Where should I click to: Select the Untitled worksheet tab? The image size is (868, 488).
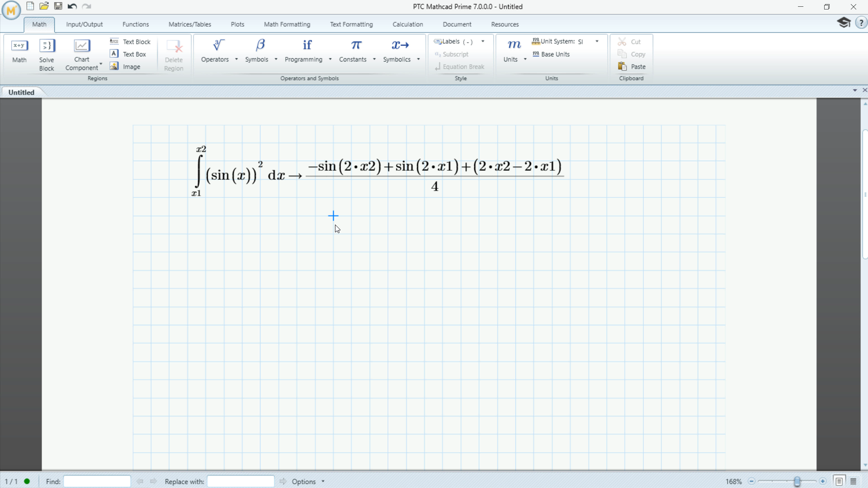coord(21,92)
